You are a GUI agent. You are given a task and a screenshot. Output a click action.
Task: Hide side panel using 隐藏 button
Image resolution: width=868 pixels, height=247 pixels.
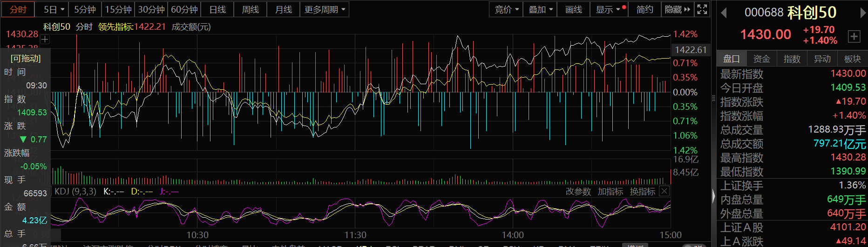pyautogui.click(x=678, y=9)
